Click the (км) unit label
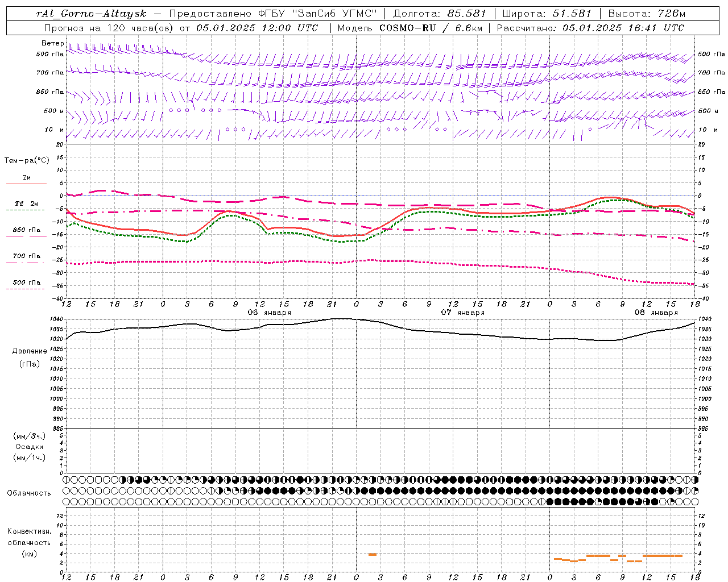Screen dimensions: 728x582 point(30,554)
